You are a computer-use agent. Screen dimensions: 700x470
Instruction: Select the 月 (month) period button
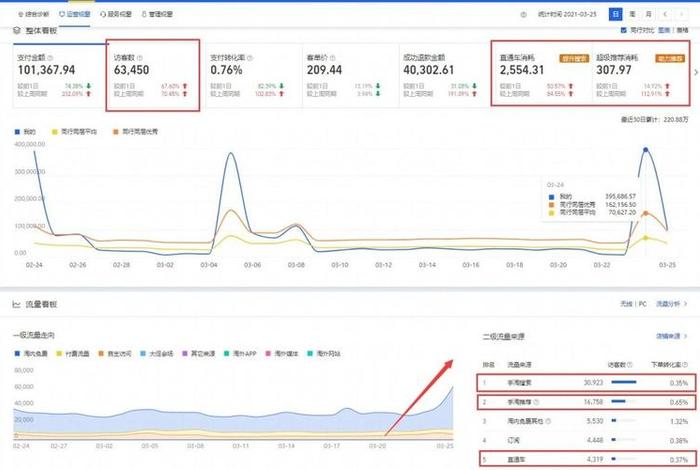pyautogui.click(x=648, y=14)
